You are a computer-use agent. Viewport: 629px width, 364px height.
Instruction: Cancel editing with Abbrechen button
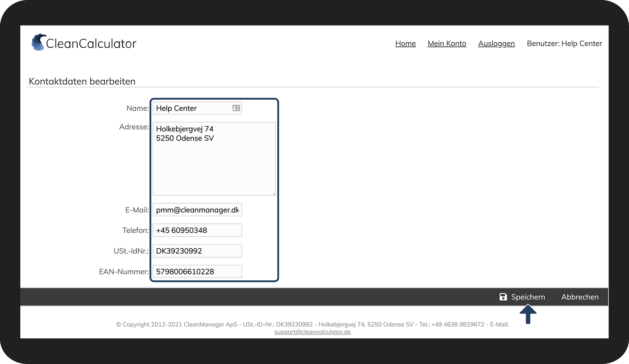(x=580, y=297)
